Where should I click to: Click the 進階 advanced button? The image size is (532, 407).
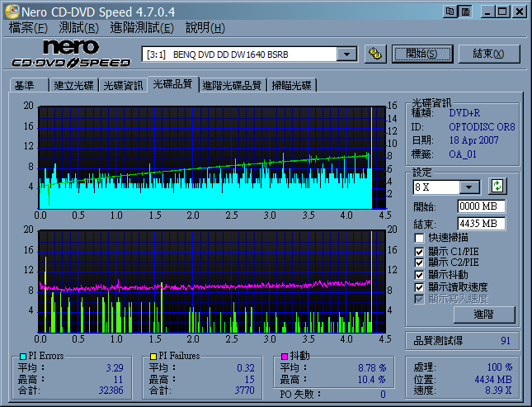tap(484, 315)
